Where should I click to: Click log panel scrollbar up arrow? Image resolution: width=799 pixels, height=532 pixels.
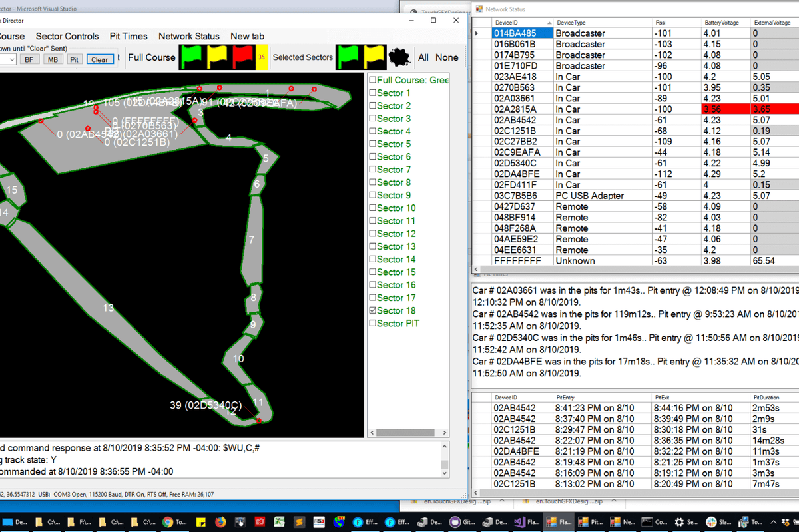coord(445,448)
